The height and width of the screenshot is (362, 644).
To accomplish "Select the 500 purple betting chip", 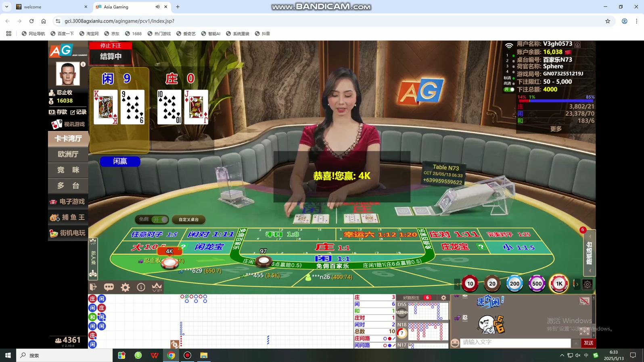I will point(537,284).
